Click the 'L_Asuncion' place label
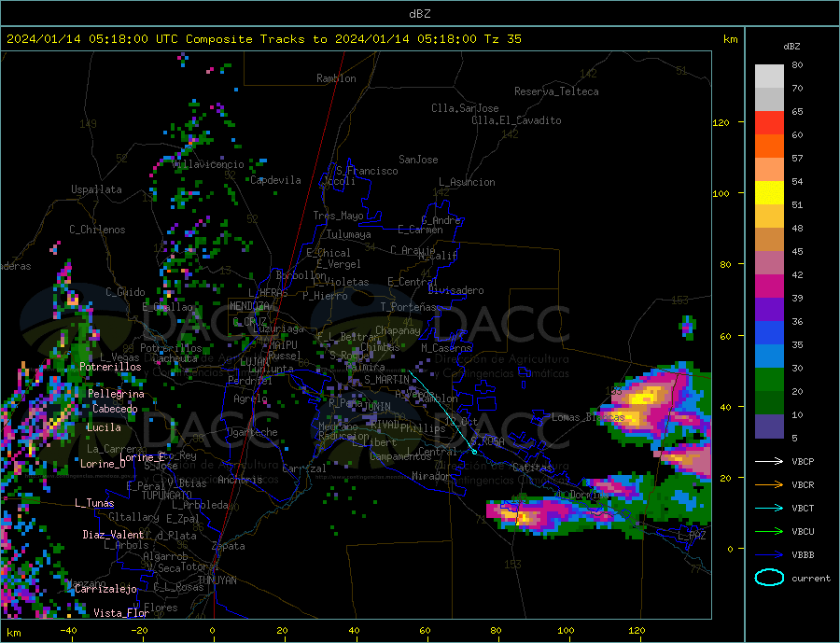 468,182
